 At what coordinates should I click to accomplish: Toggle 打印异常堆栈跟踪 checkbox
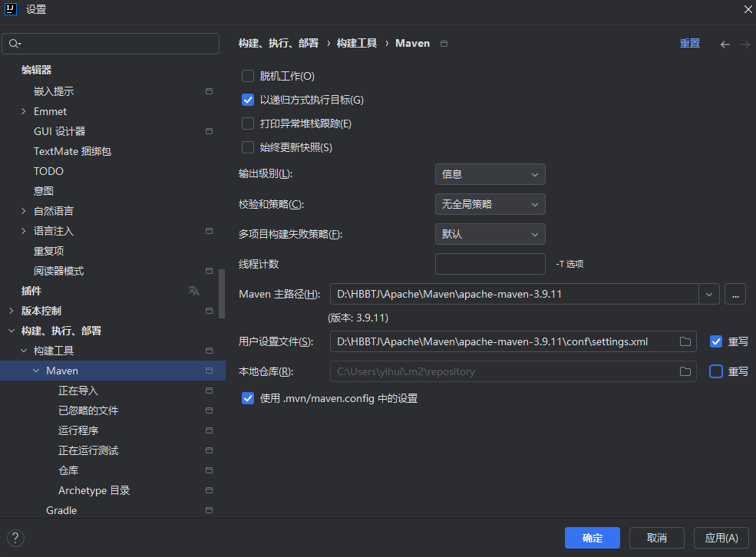(x=248, y=124)
